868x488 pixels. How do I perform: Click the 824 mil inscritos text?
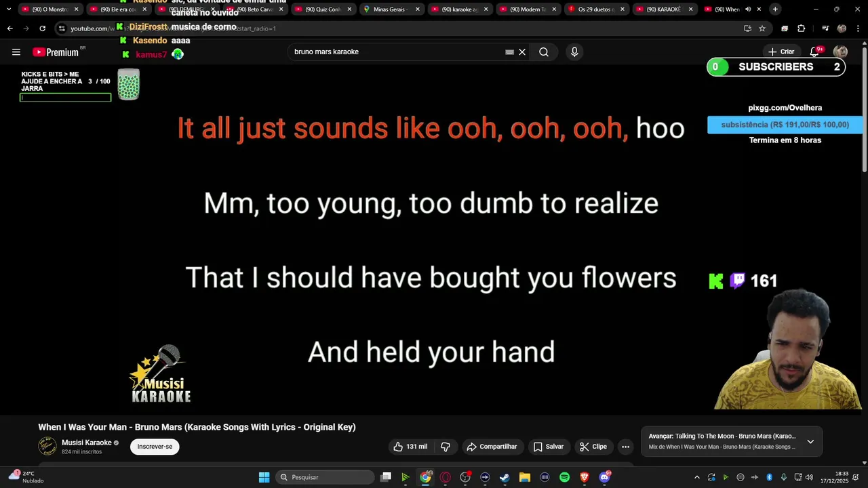(81, 452)
